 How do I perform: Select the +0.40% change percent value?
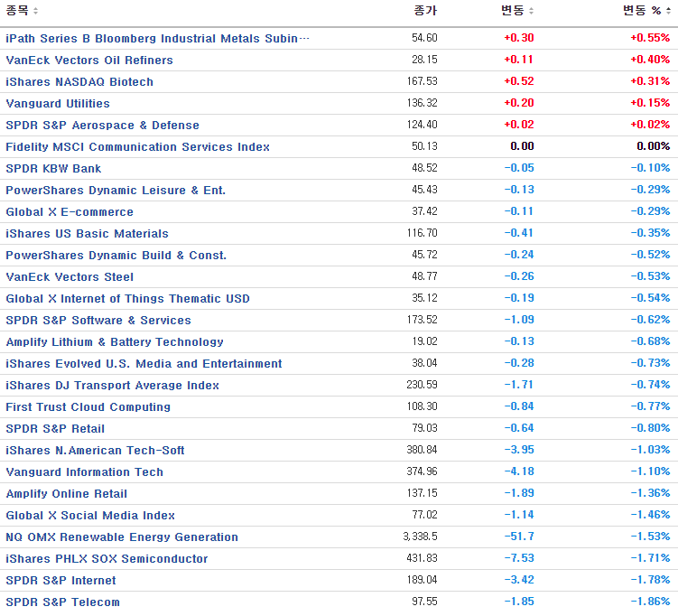tap(650, 60)
